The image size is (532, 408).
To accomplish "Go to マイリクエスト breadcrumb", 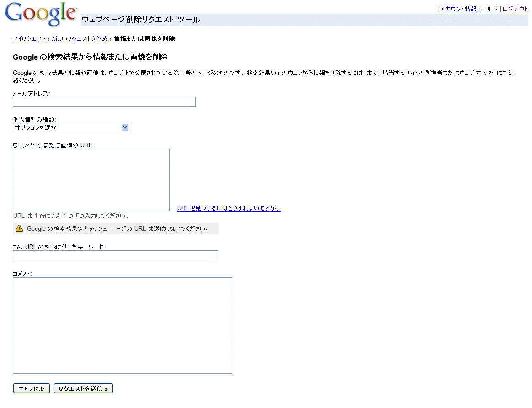I will click(x=29, y=39).
